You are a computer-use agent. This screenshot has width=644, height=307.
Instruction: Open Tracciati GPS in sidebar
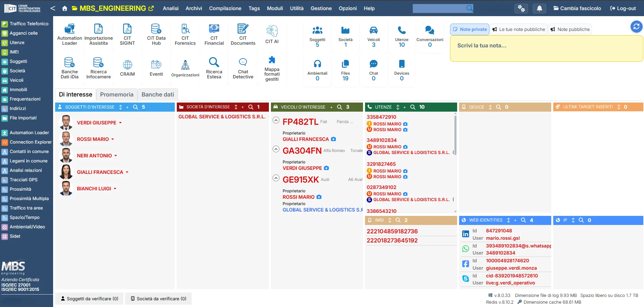pyautogui.click(x=24, y=180)
